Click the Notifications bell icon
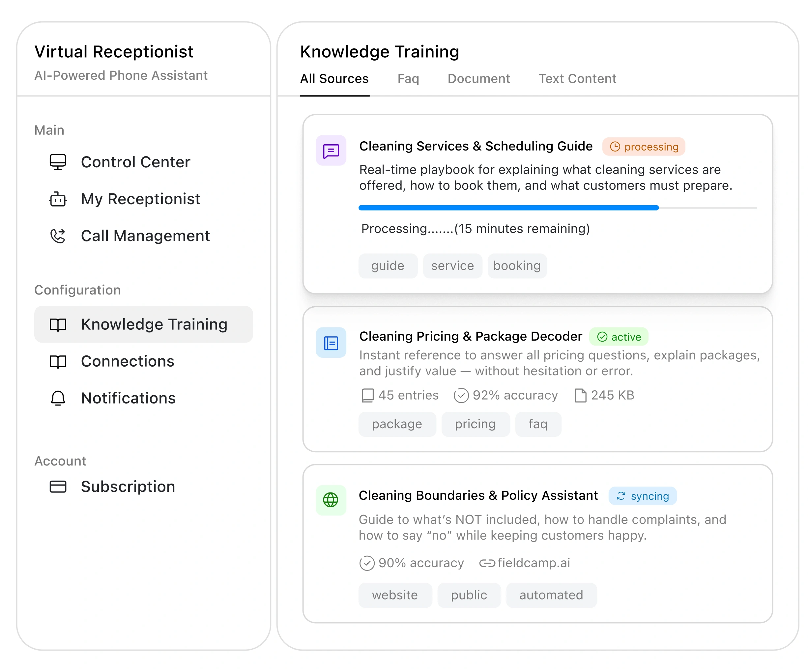Image resolution: width=808 pixels, height=672 pixels. [58, 398]
